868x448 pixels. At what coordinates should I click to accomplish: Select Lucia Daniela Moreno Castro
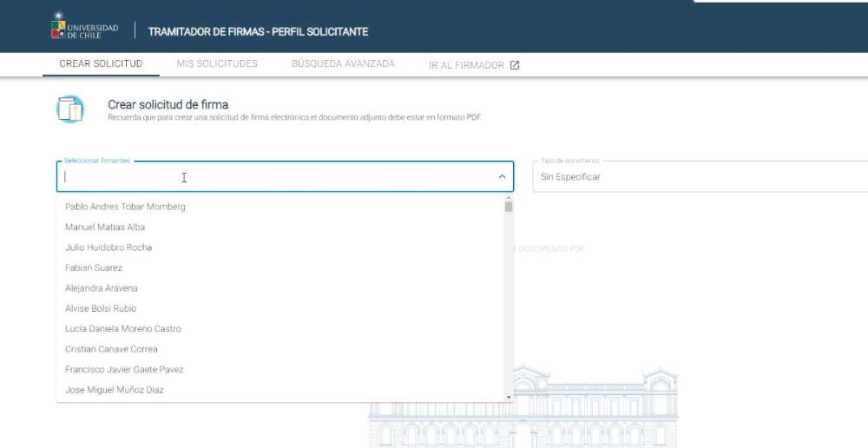(123, 329)
